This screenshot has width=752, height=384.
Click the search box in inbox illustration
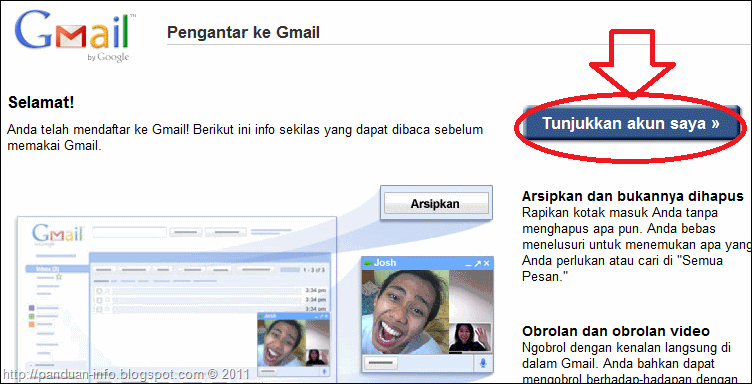click(x=129, y=233)
